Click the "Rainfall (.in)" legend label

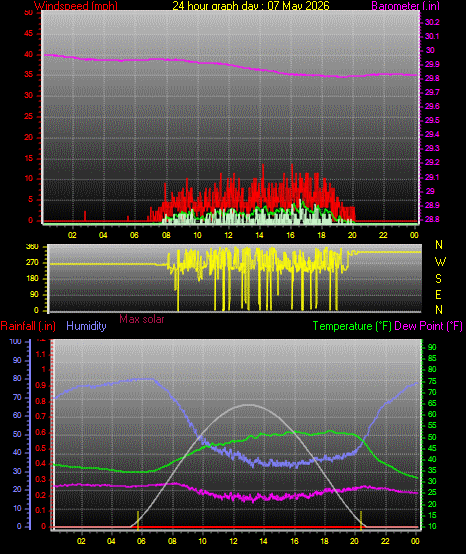point(28,326)
